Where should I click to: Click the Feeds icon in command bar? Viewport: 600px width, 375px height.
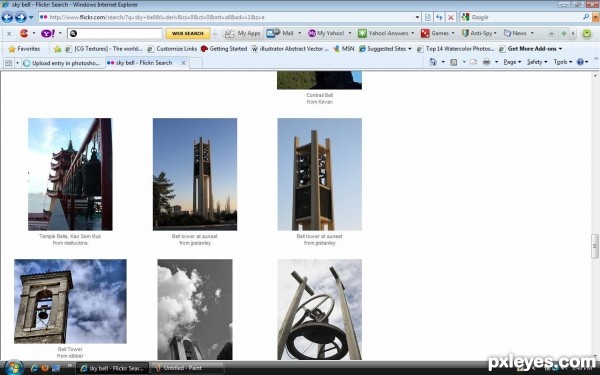pos(453,62)
